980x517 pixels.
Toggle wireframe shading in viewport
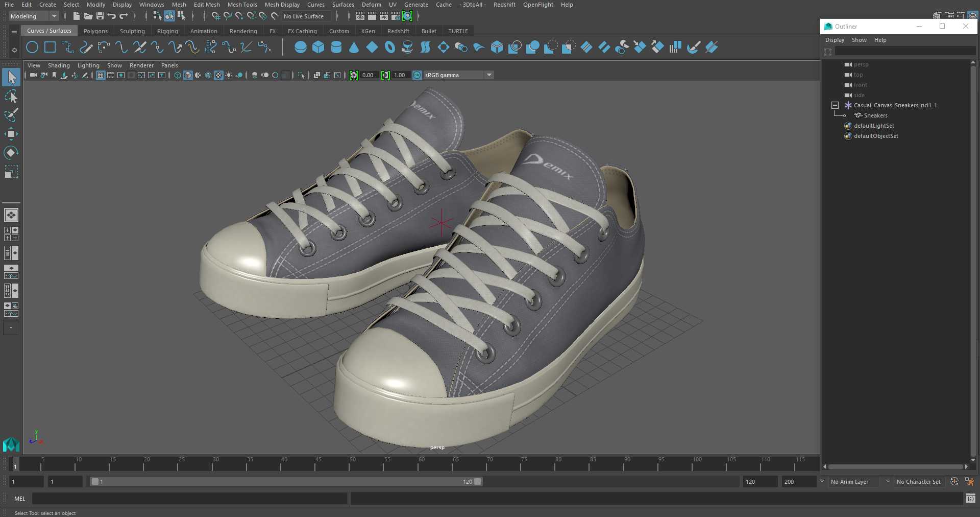[178, 75]
